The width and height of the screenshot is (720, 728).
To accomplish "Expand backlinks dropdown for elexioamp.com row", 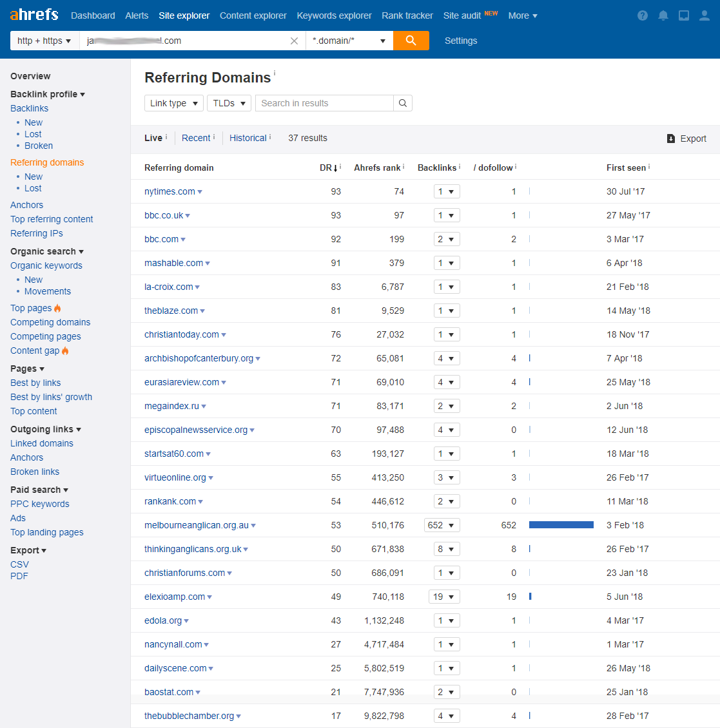I will coord(445,597).
